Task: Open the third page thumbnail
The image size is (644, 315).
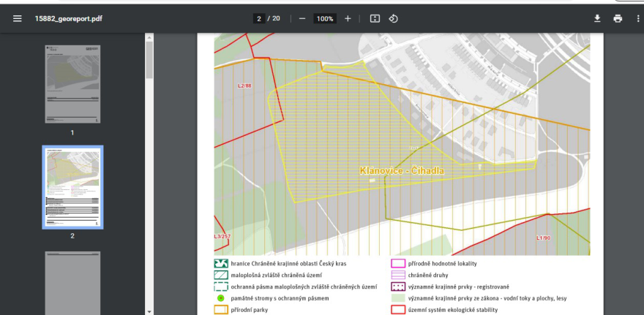Action: 72,283
